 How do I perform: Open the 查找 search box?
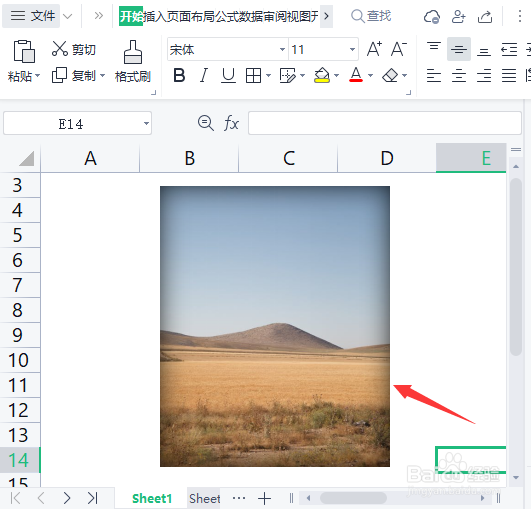pos(371,16)
